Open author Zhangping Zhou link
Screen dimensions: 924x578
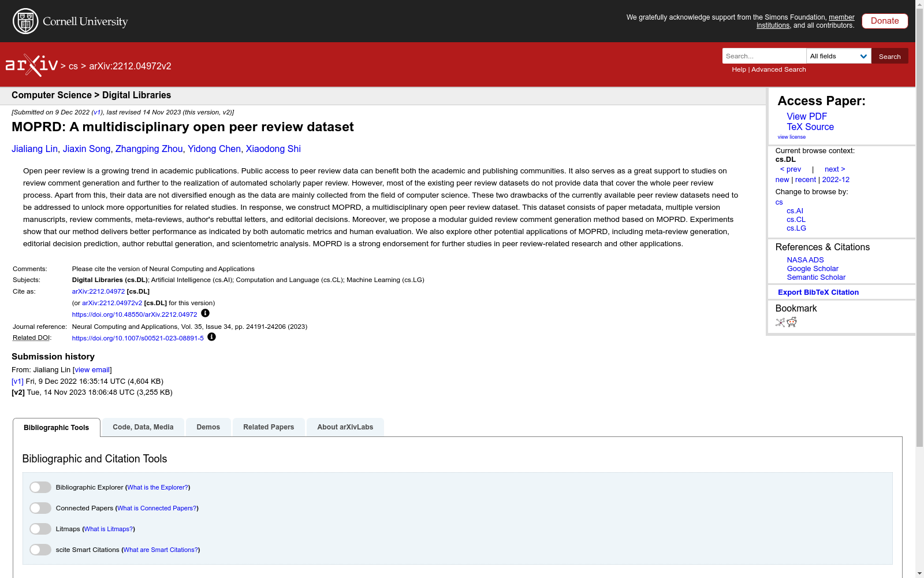click(149, 149)
